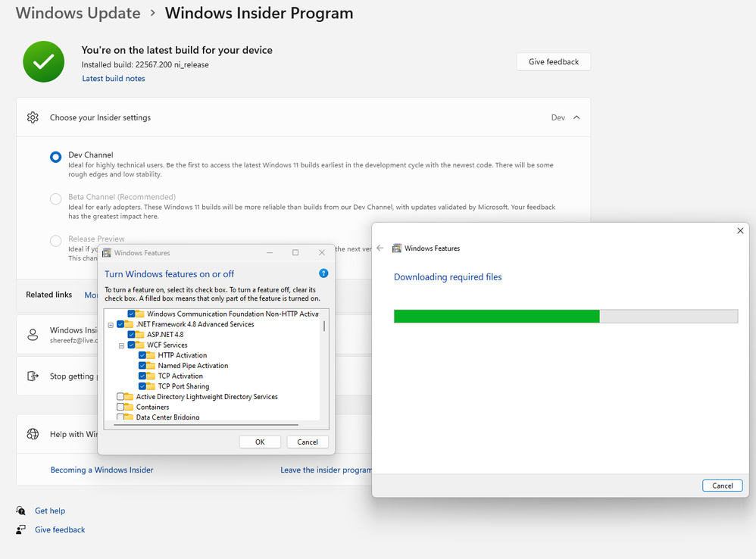Viewport: 756px width, 559px height.
Task: Click the Stop getting builds exit icon
Action: point(33,376)
